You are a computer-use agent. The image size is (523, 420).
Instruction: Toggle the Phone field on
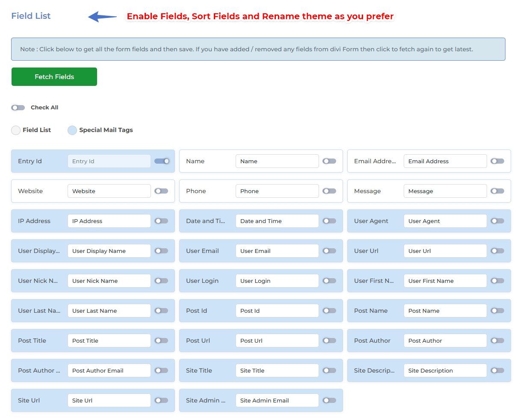coord(329,191)
